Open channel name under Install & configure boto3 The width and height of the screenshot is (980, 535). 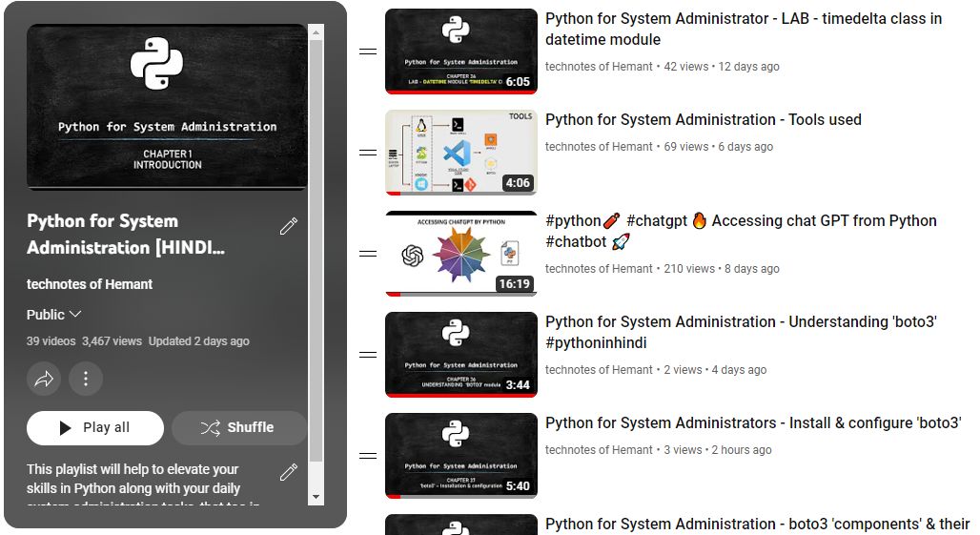[x=599, y=450]
